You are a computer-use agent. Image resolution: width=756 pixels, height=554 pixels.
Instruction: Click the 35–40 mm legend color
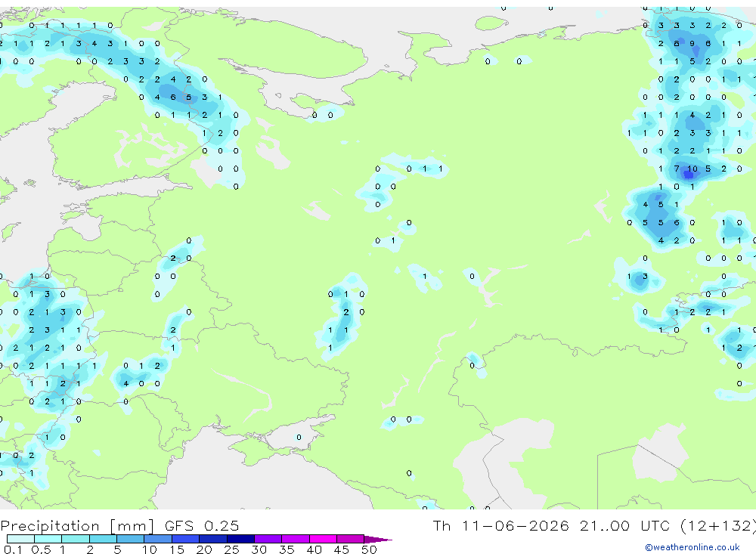tap(295, 539)
